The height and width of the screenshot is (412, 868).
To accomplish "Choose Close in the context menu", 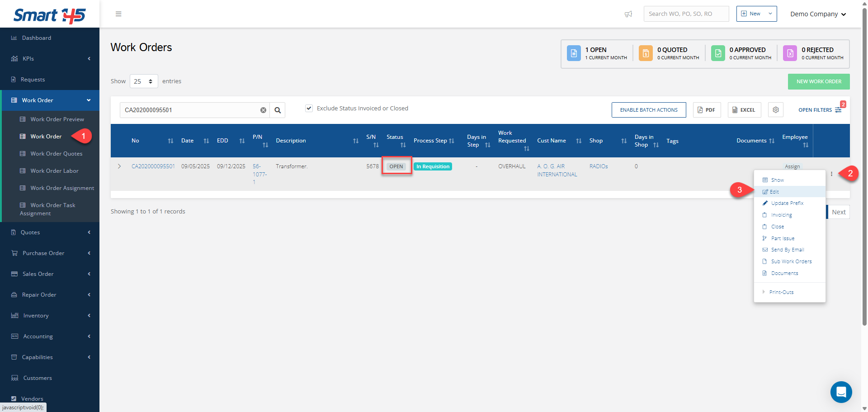I will coord(790,227).
